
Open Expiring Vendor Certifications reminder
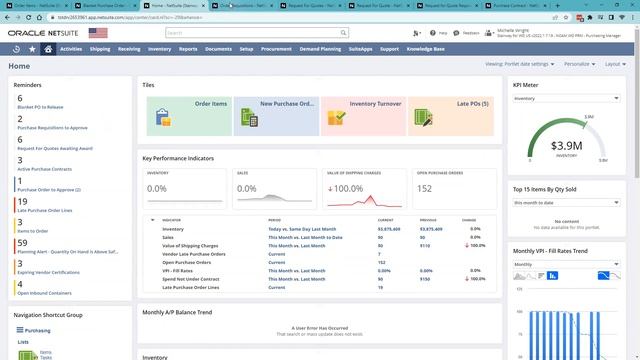(48, 273)
